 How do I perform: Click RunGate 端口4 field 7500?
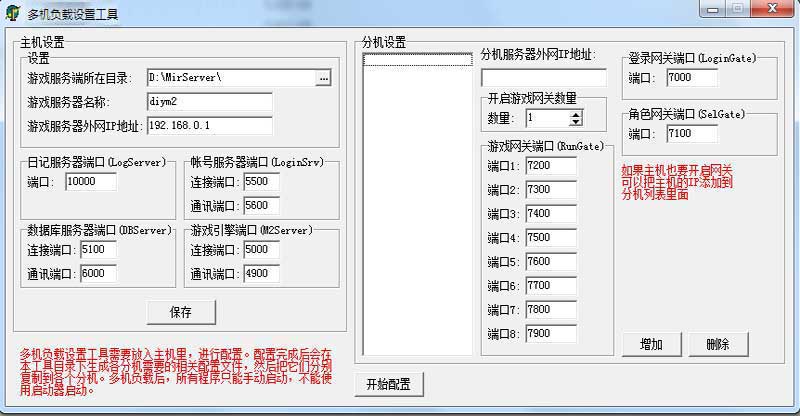[551, 238]
